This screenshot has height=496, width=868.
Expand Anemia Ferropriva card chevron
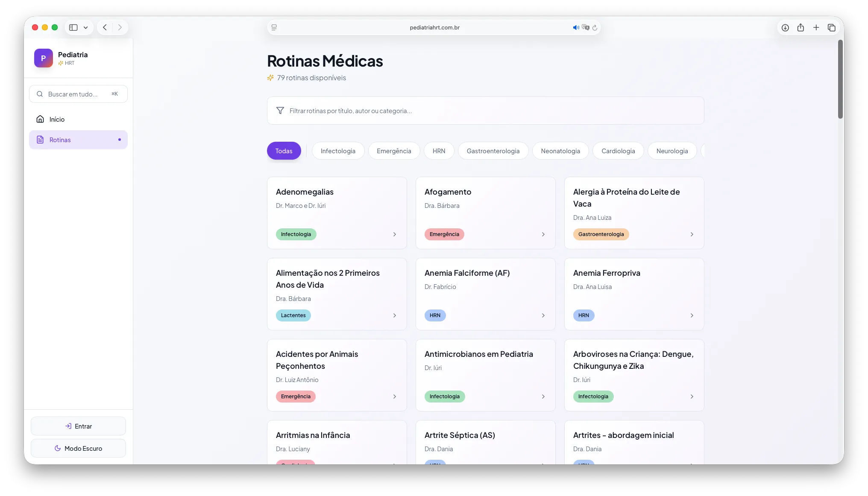[692, 315]
